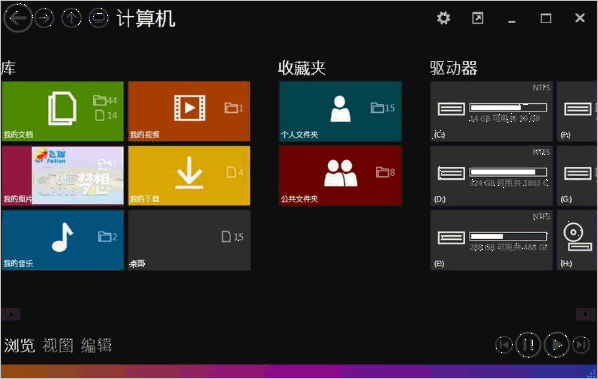Go back with the back arrow
This screenshot has width=598, height=379.
tap(18, 18)
